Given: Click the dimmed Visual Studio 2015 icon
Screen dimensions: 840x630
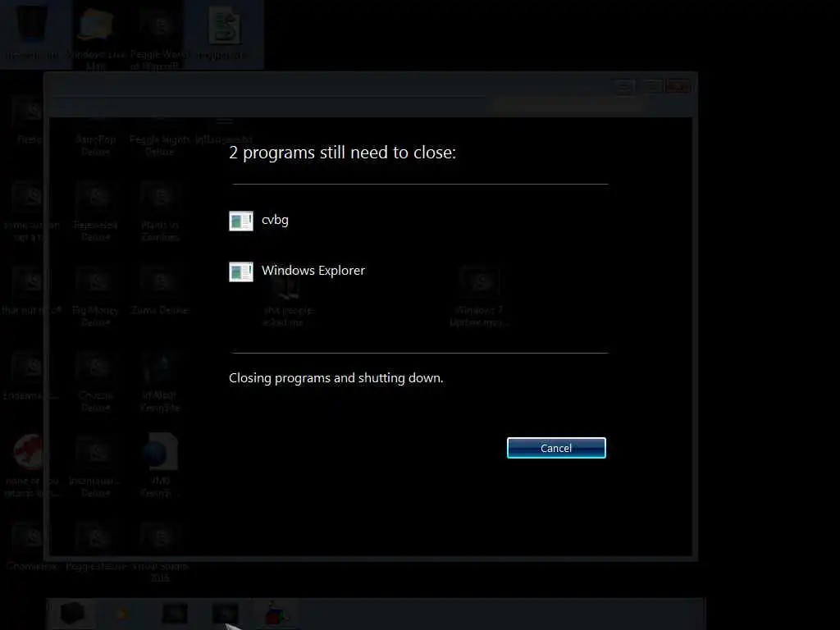Looking at the screenshot, I should pos(160,552).
